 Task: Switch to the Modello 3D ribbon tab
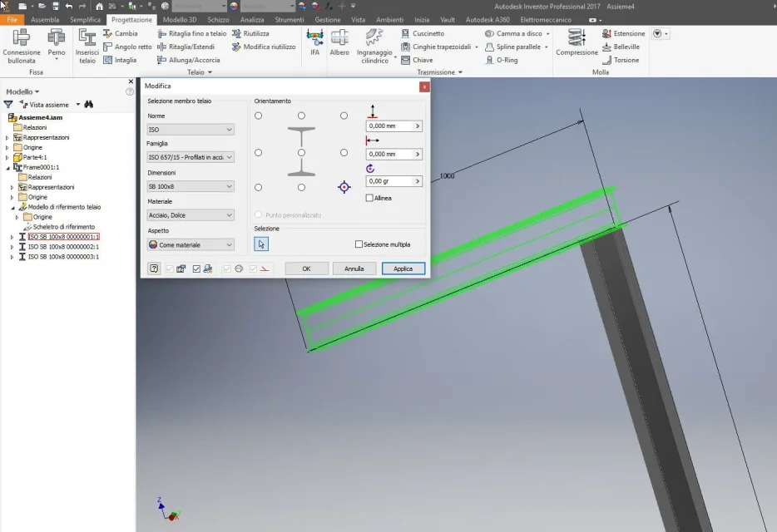[180, 20]
